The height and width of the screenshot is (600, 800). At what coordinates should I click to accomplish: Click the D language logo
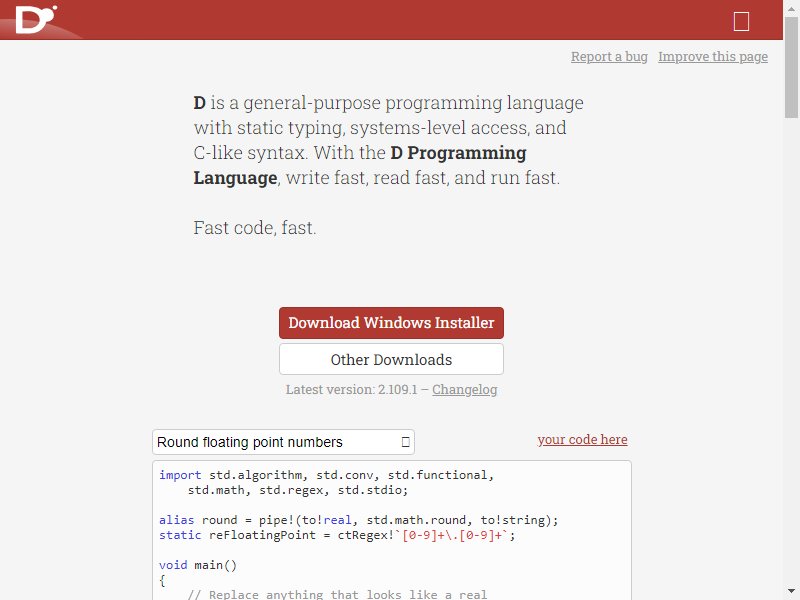click(36, 19)
